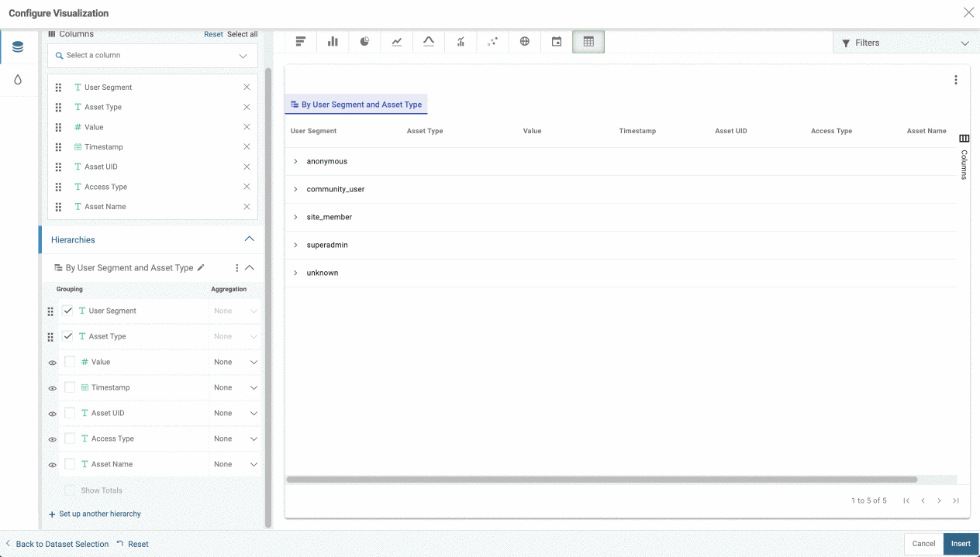Show visible columns in unchecked User Segment row
Viewport: 980px width, 557px height.
pos(50,311)
